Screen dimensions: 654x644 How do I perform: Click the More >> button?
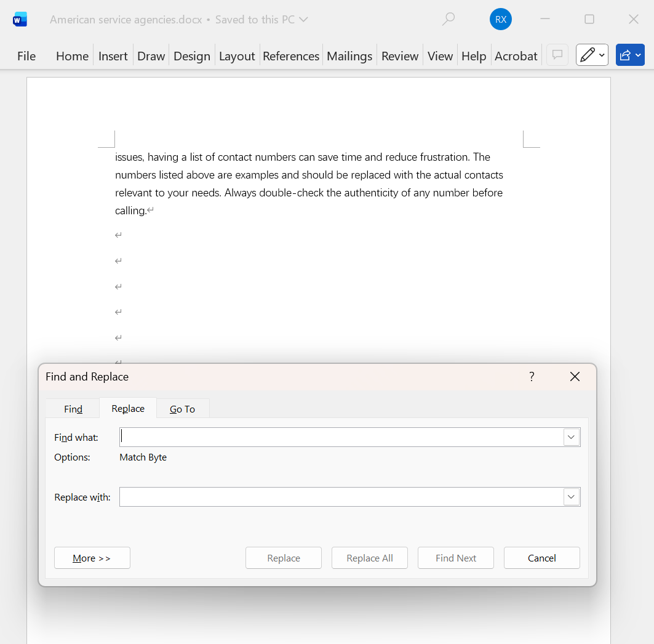coord(92,557)
